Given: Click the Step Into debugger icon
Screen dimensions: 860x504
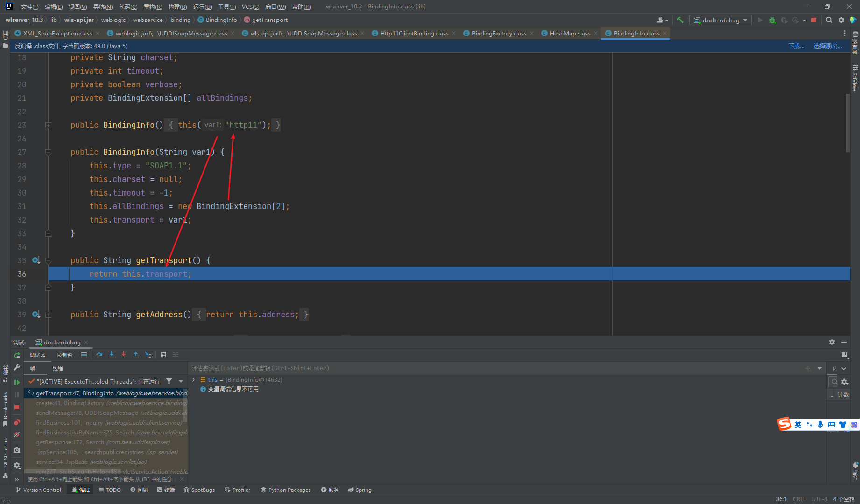Looking at the screenshot, I should point(112,355).
